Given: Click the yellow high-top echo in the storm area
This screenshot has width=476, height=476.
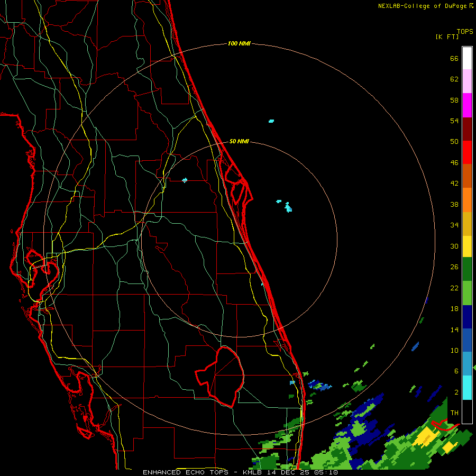Looking at the screenshot, I should click(x=426, y=437).
